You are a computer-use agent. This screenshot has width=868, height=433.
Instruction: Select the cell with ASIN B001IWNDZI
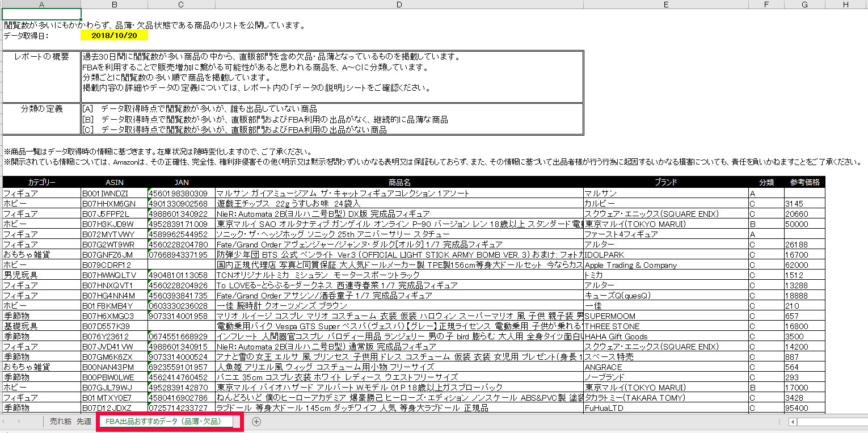(x=114, y=193)
